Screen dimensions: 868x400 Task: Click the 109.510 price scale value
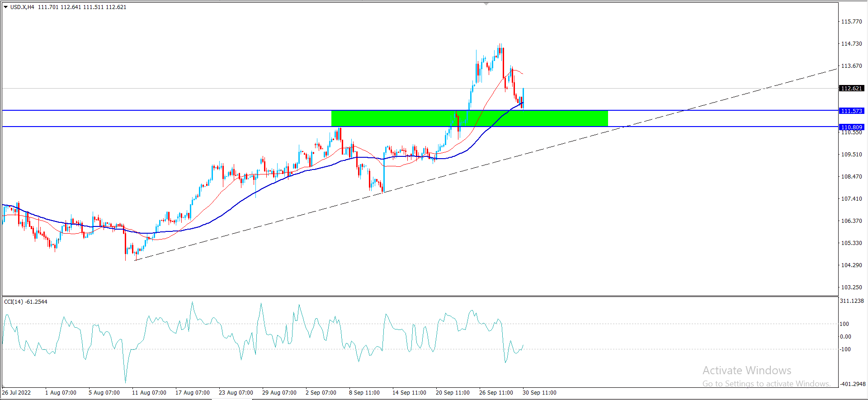coord(851,155)
